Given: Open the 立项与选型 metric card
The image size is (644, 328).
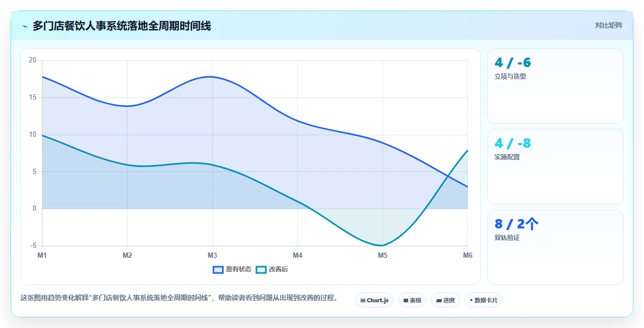Looking at the screenshot, I should point(555,86).
